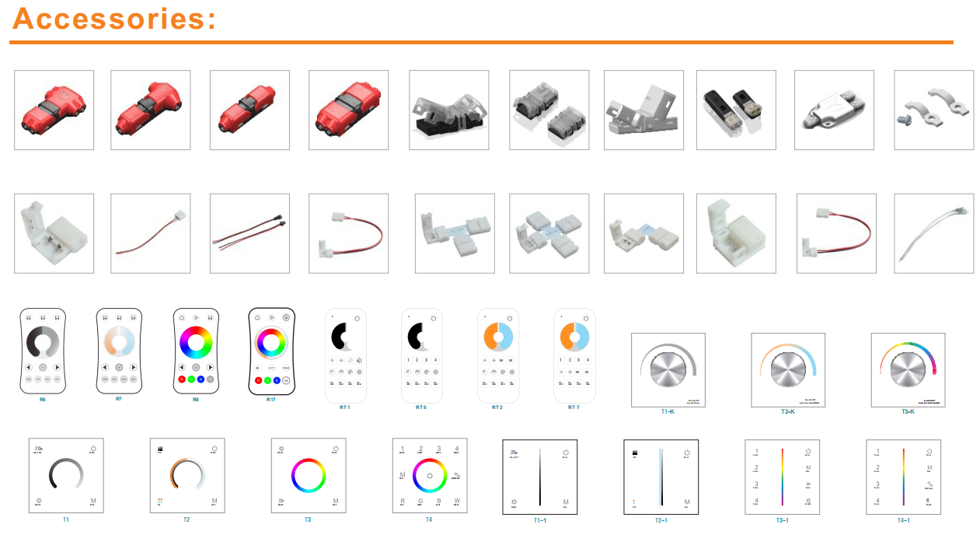
Task: Click the Accessories heading
Action: pos(114,18)
